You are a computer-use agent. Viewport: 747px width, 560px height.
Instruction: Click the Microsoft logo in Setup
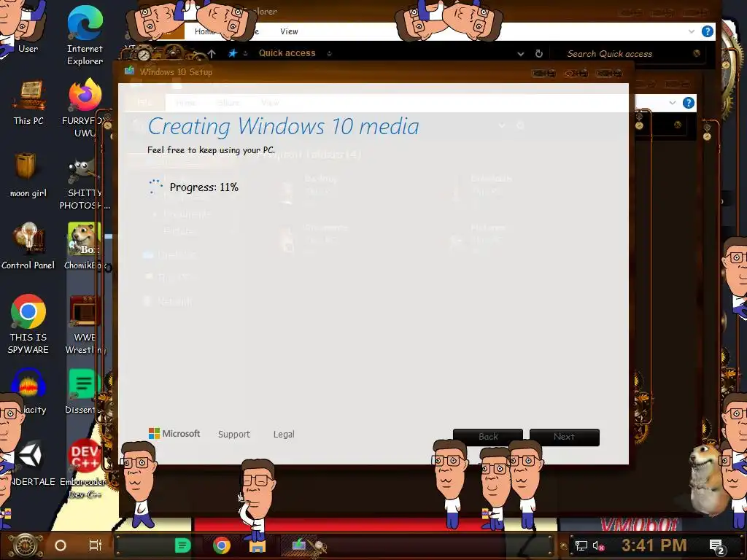pos(174,433)
